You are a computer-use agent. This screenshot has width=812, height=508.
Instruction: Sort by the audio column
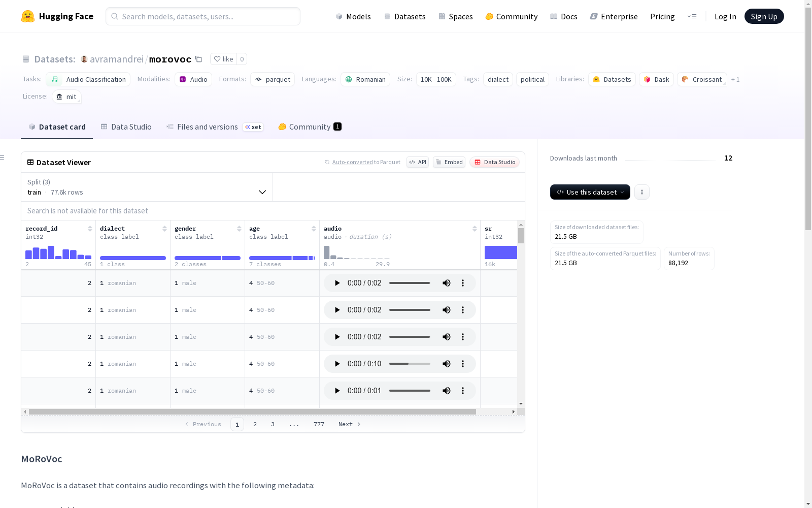click(475, 229)
